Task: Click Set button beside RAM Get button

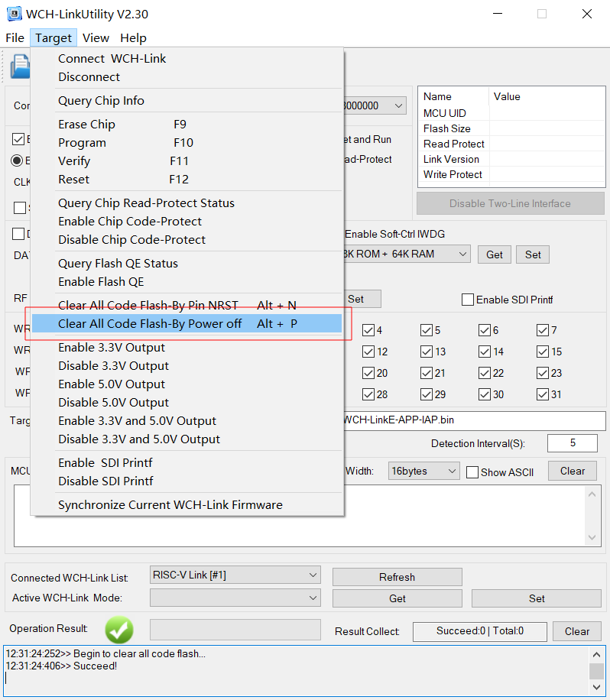Action: coord(533,254)
